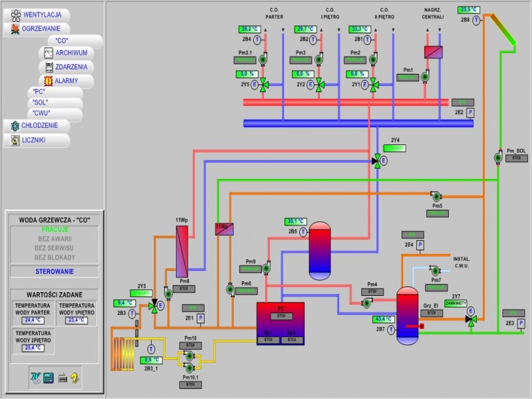Select the 2Y4 three-way valve

(x=377, y=160)
